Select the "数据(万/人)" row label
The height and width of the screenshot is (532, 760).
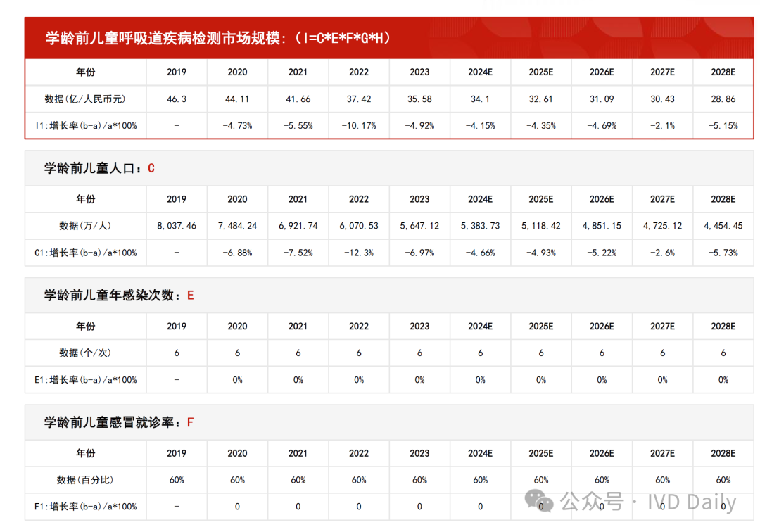click(x=85, y=226)
